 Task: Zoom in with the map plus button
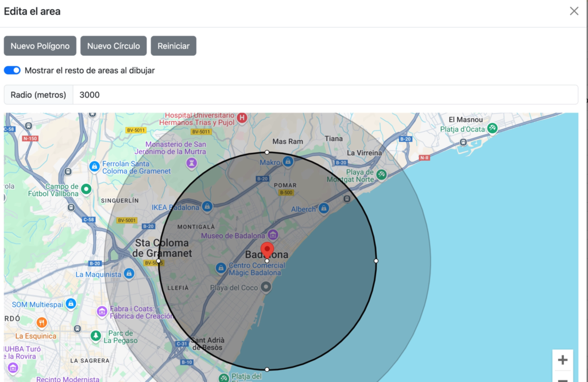tap(563, 360)
